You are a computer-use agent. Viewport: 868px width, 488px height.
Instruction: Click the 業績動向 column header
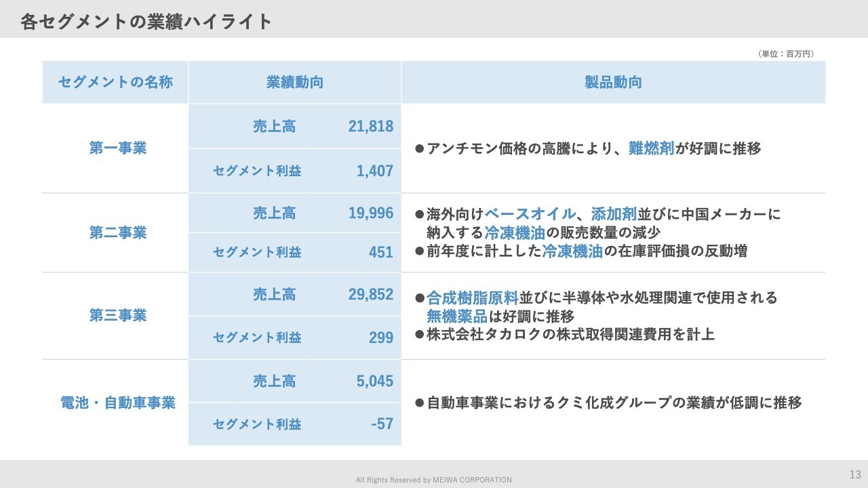point(294,83)
